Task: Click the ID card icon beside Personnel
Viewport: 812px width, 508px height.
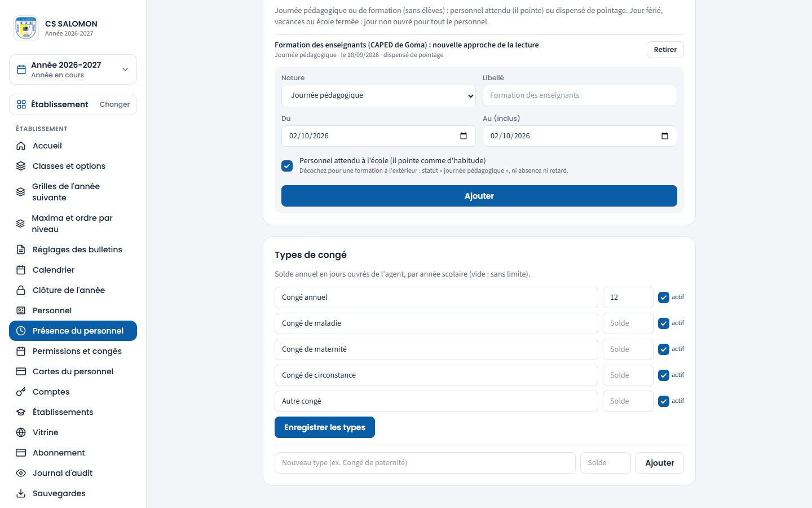Action: [x=21, y=310]
